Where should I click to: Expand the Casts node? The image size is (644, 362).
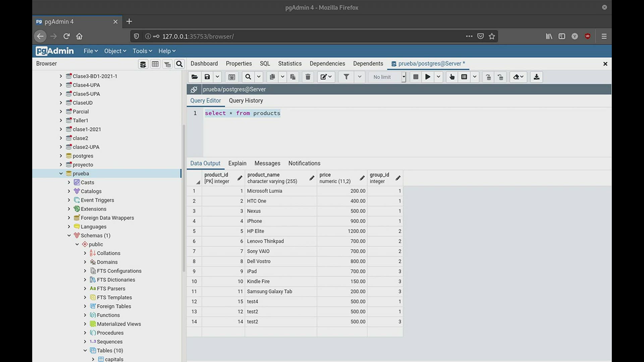tap(69, 182)
